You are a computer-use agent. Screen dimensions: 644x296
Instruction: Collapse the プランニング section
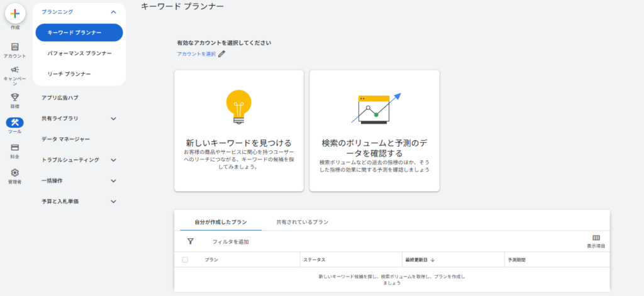click(x=113, y=12)
